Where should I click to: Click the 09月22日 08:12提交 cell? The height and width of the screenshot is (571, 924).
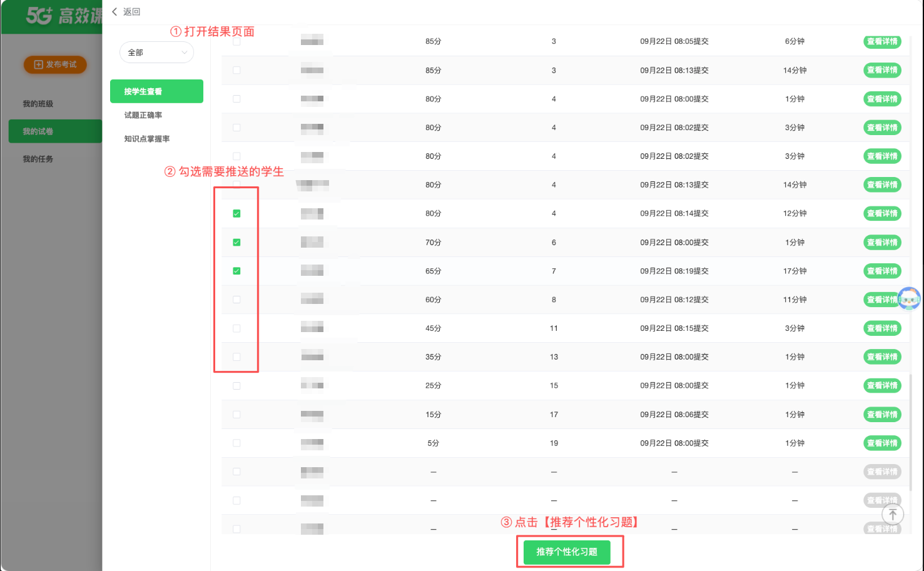[x=674, y=300]
